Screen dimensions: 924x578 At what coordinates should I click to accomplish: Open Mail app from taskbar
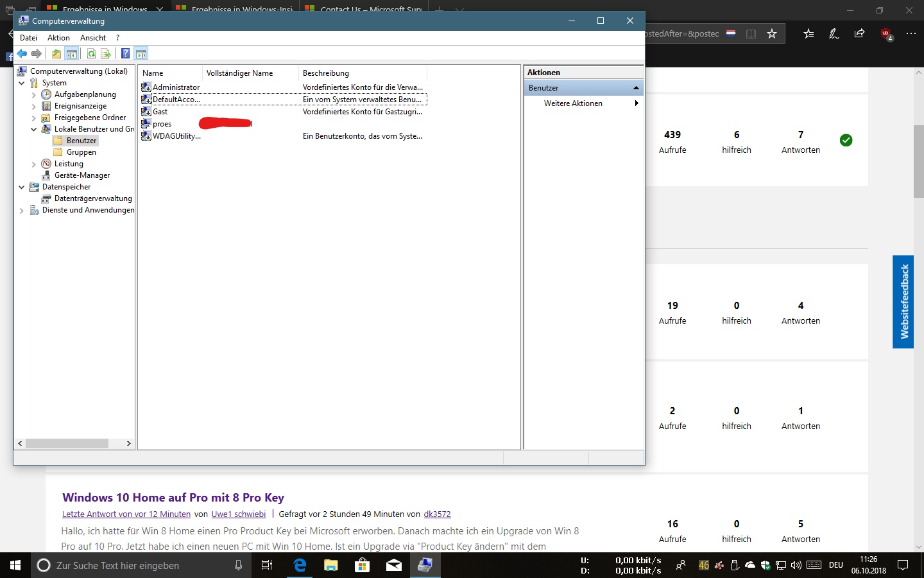(x=393, y=565)
